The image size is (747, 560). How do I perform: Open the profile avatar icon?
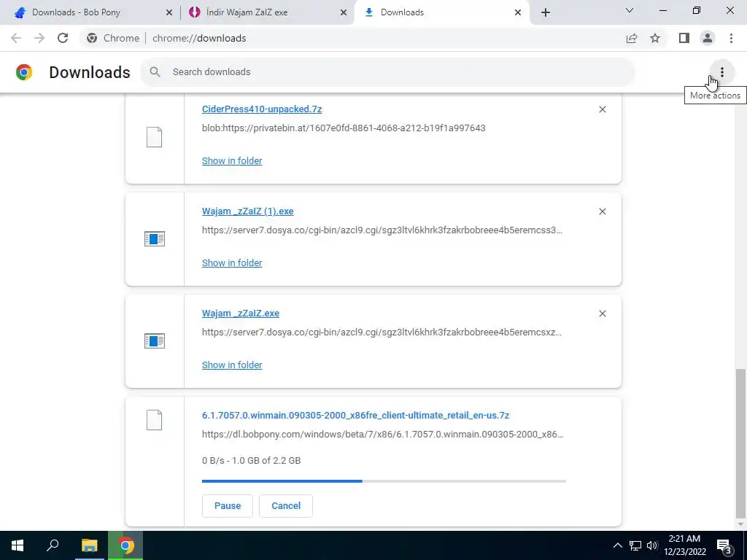click(708, 38)
